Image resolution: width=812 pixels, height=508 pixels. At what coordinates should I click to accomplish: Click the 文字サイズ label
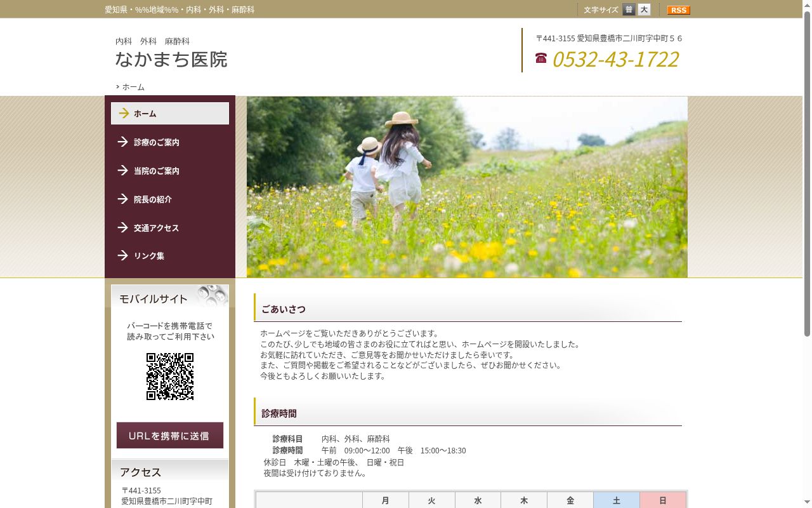(x=601, y=10)
